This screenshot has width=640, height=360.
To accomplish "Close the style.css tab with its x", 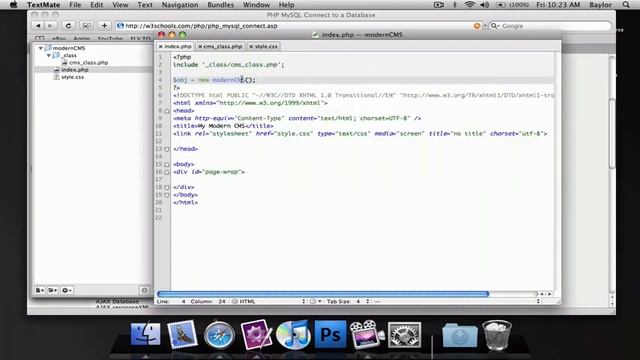I will [x=251, y=47].
